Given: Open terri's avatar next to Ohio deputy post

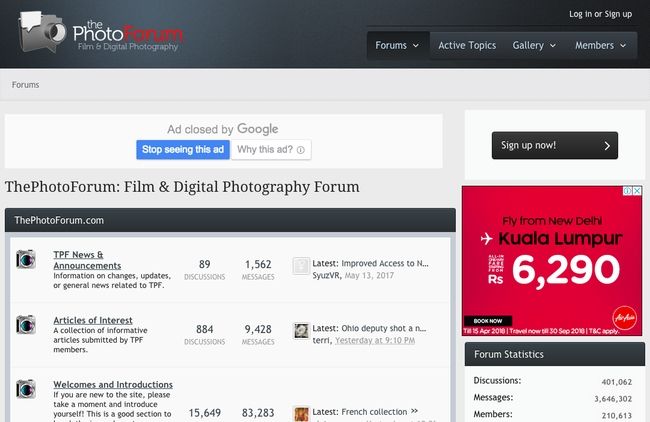Looking at the screenshot, I should tap(300, 331).
